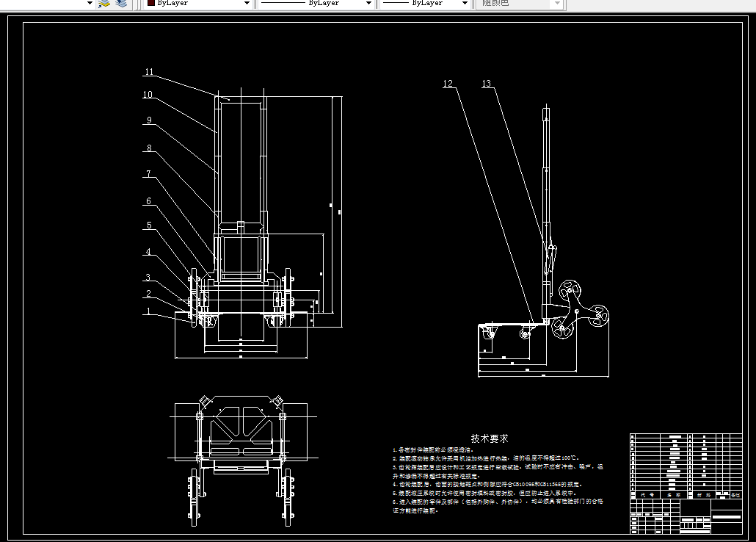Select part callout number 12
756x542 pixels.
[448, 84]
